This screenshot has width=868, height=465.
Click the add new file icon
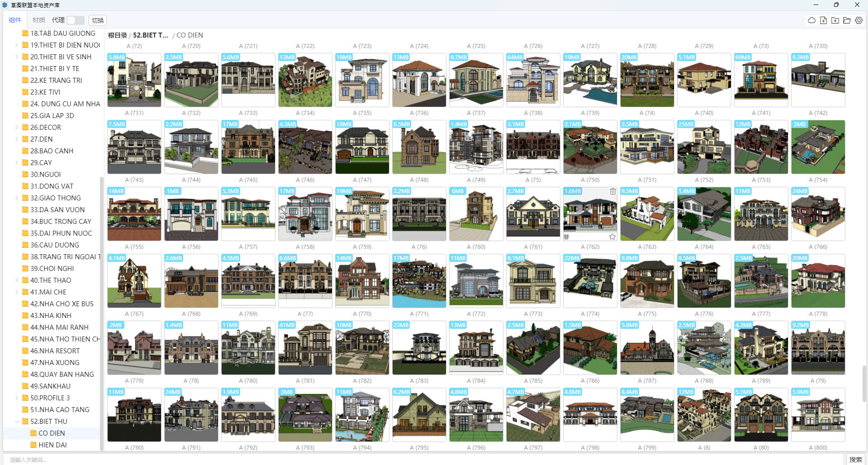(x=823, y=20)
